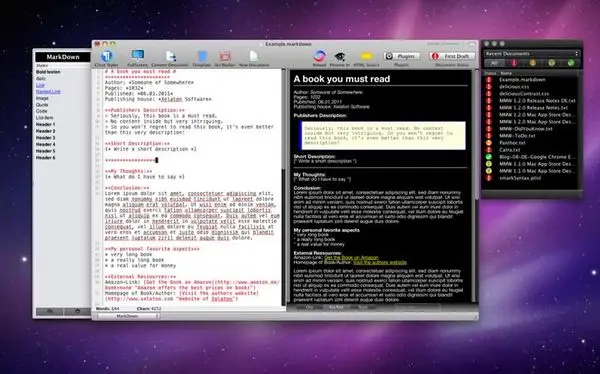Click the Convert Document icon
The image size is (600, 374).
(x=171, y=57)
